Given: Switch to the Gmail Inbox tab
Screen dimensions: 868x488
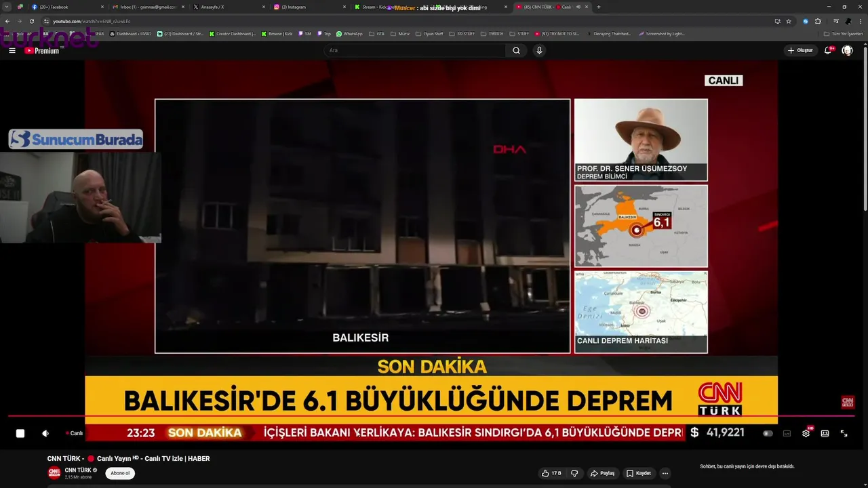Looking at the screenshot, I should click(147, 7).
